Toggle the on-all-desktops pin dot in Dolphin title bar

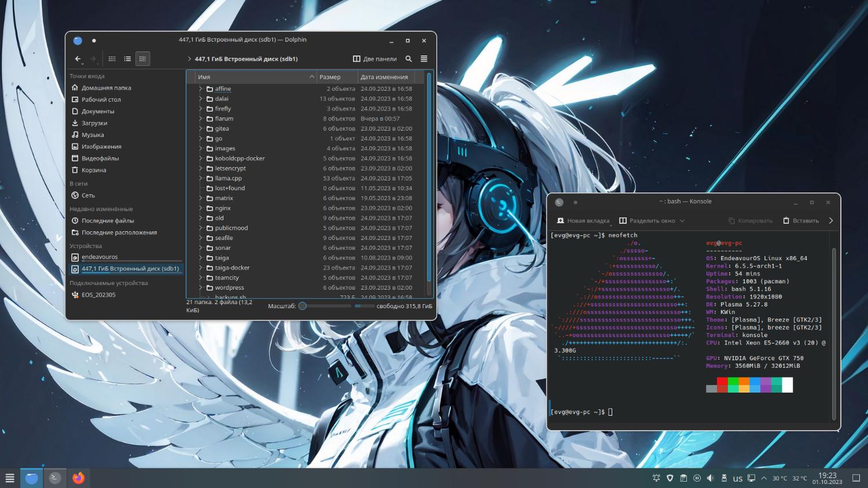[94, 40]
